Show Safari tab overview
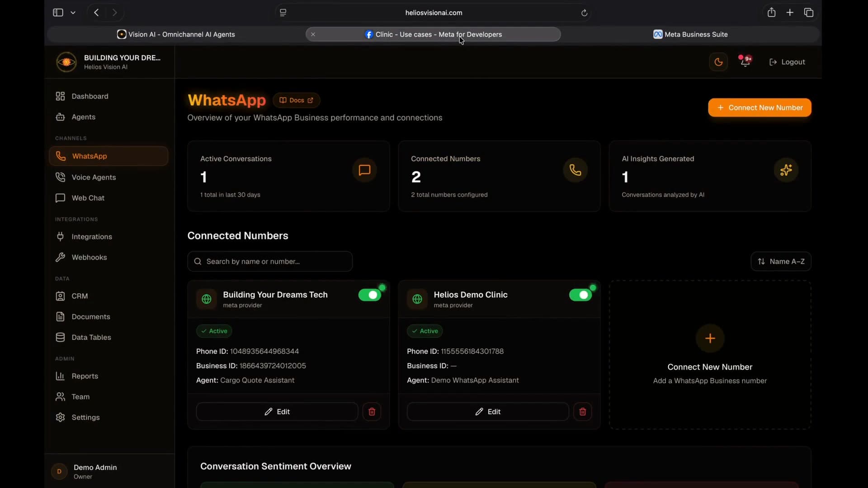 809,13
